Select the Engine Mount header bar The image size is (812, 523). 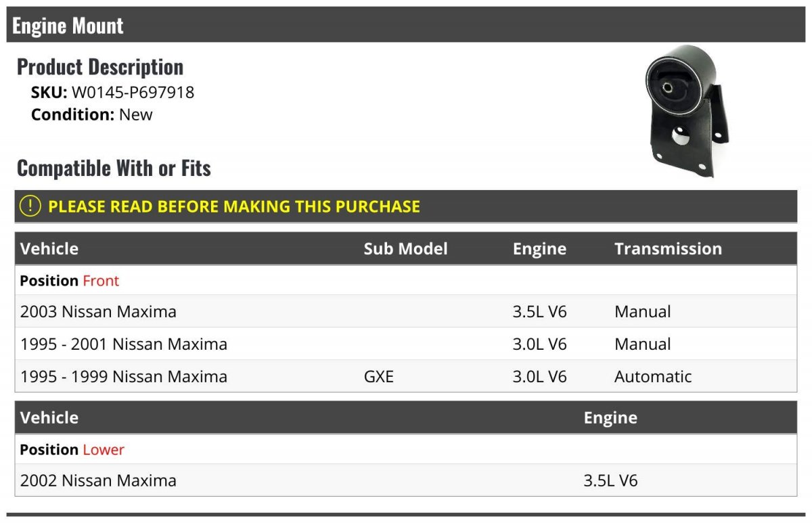pos(406,25)
